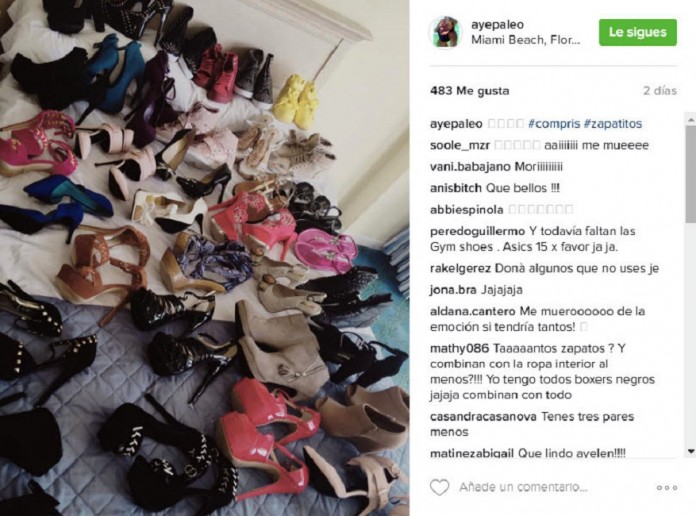The height and width of the screenshot is (516, 696).
Task: Click the comments scrollbar thumb
Action: 691,177
